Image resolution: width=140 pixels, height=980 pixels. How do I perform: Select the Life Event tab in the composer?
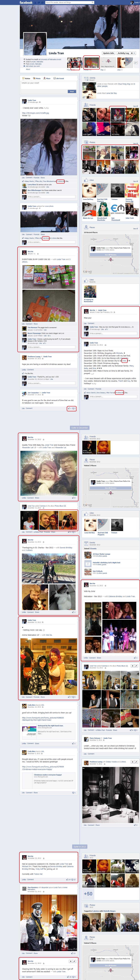pyautogui.click(x=59, y=78)
